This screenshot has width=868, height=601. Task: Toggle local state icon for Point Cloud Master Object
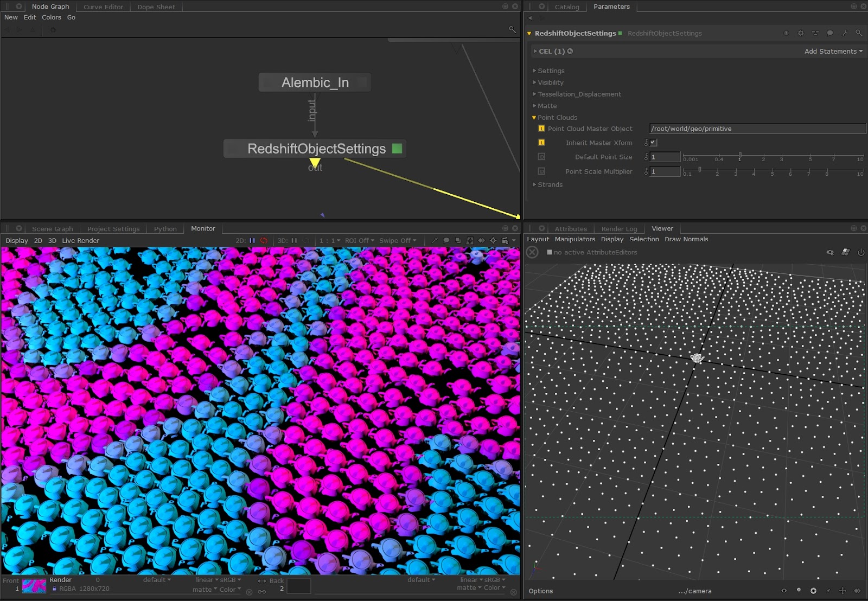(x=541, y=129)
